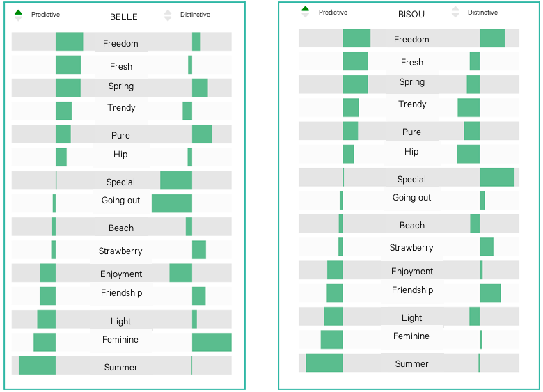Click the down arrow beside Distinctive in BELLE
The image size is (543, 392).
point(168,19)
